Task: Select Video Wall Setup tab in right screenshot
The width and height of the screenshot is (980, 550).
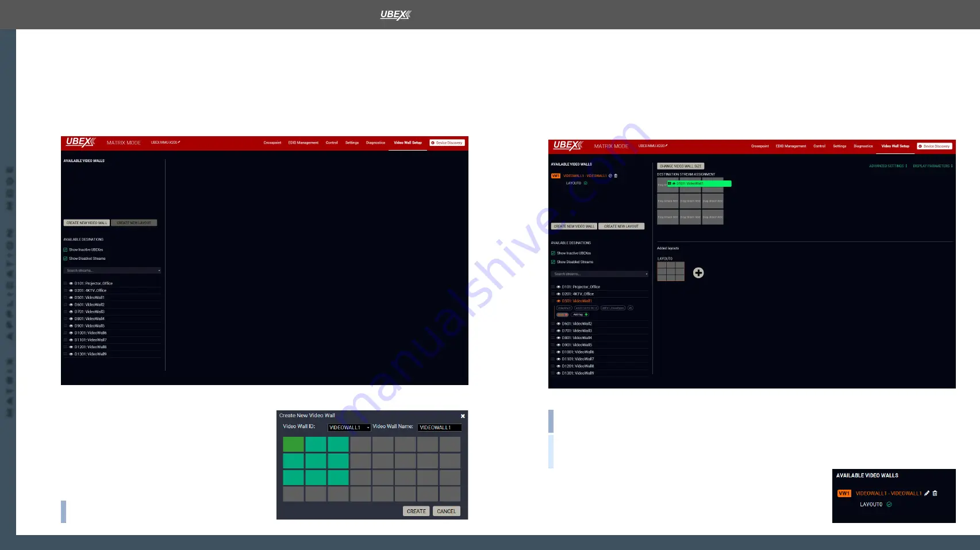Action: (x=896, y=146)
